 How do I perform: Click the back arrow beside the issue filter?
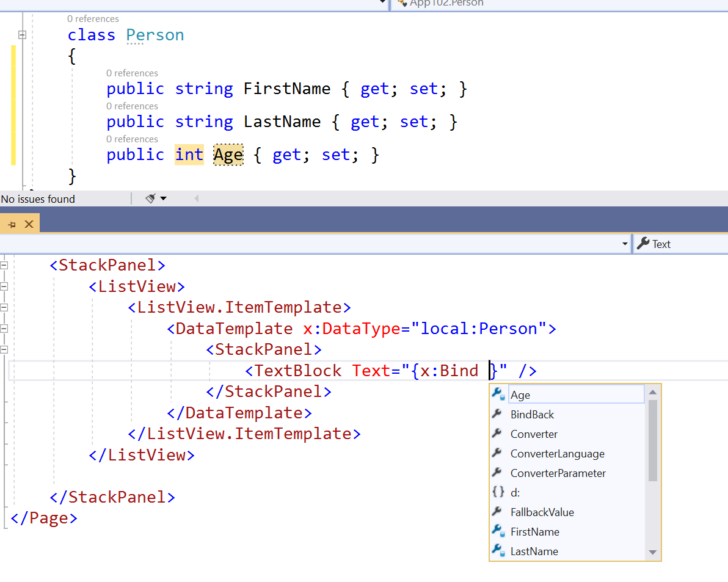pyautogui.click(x=195, y=199)
